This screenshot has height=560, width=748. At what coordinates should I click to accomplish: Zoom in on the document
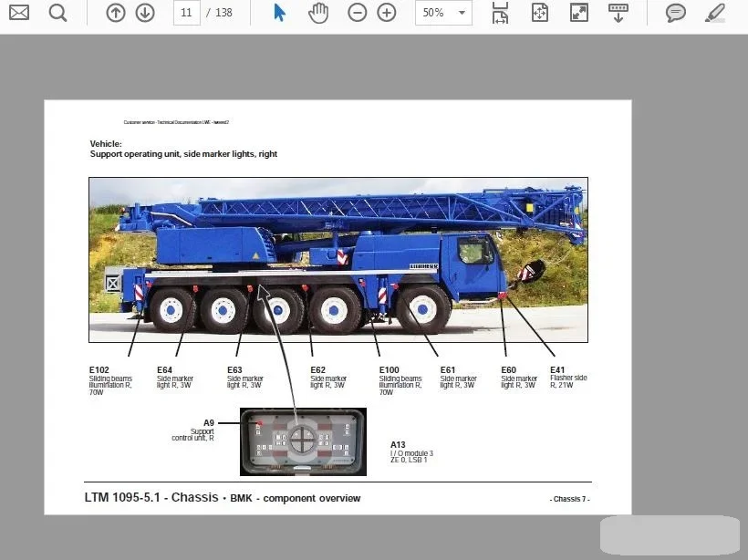(x=386, y=13)
